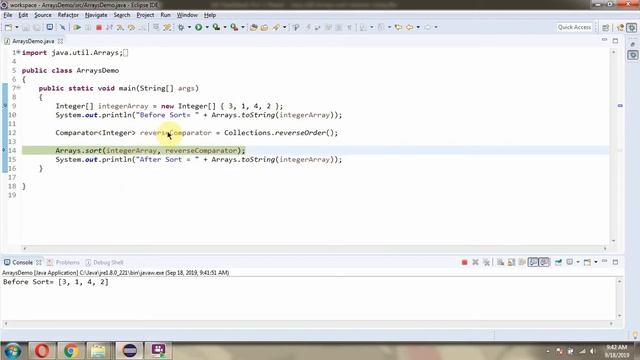
Task: Collapse the main method fold on line 7
Action: tap(18, 88)
